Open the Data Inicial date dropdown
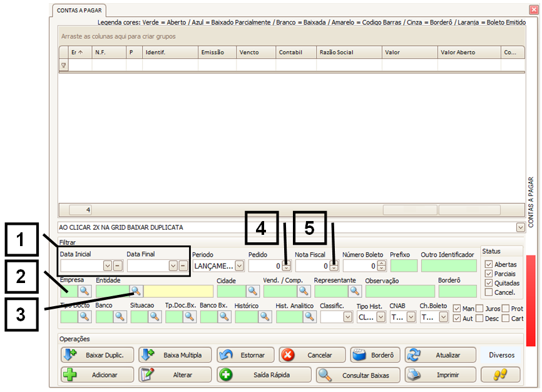 tap(108, 266)
